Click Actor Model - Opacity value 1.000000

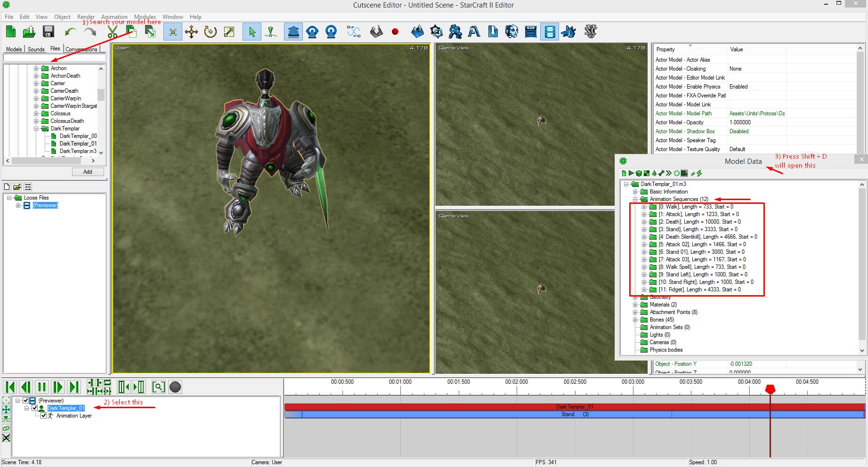click(x=740, y=122)
